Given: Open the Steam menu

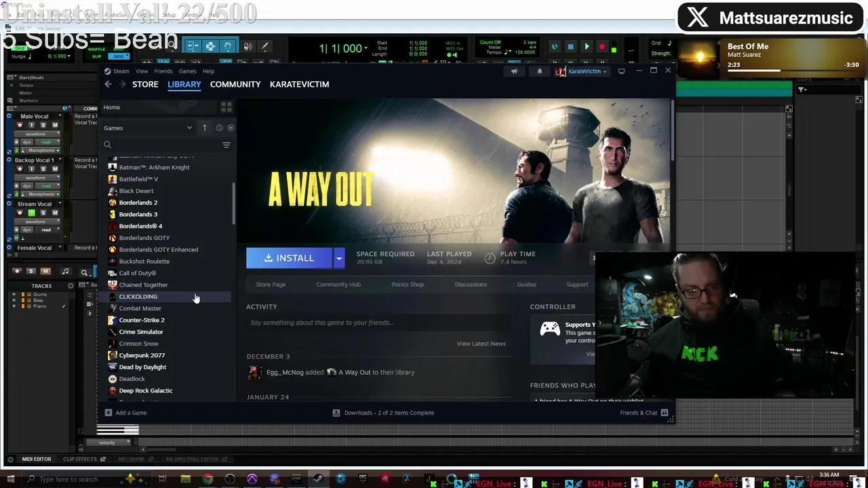Looking at the screenshot, I should coord(121,71).
